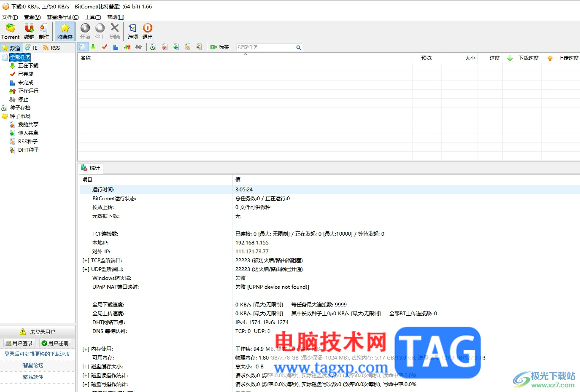Click the 开始 start button in the main toolbar

tap(85, 32)
